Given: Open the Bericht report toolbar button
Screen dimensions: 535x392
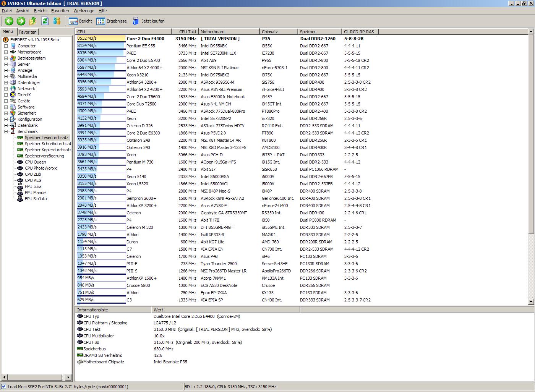Looking at the screenshot, I should (x=81, y=21).
